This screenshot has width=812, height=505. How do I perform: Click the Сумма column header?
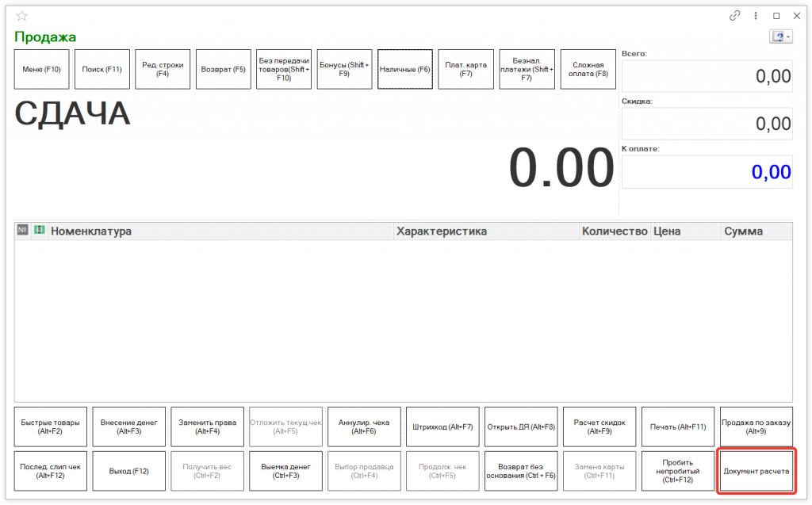[x=756, y=231]
